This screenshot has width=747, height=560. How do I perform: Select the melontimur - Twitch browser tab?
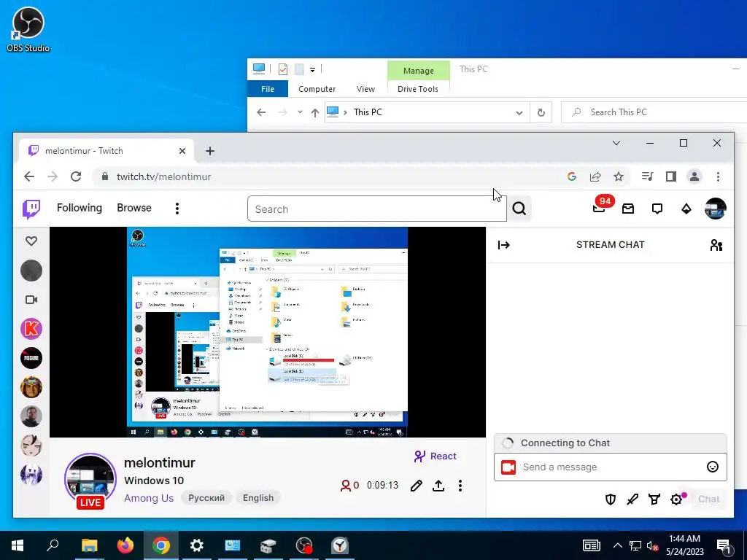click(x=106, y=150)
